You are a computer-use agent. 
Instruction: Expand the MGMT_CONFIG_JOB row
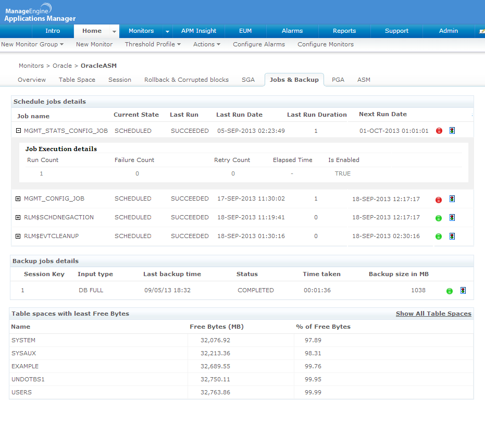(18, 198)
